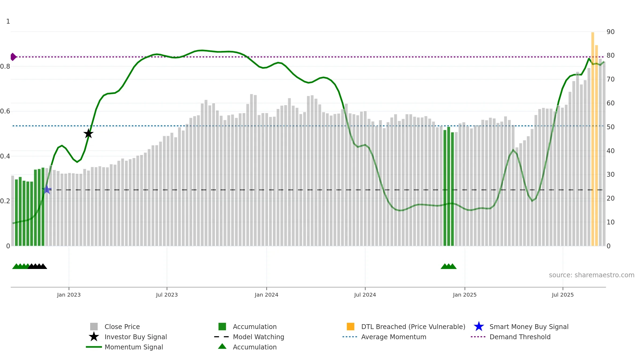
Task: Click the blue star Smart Money legend icon
Action: point(479,326)
